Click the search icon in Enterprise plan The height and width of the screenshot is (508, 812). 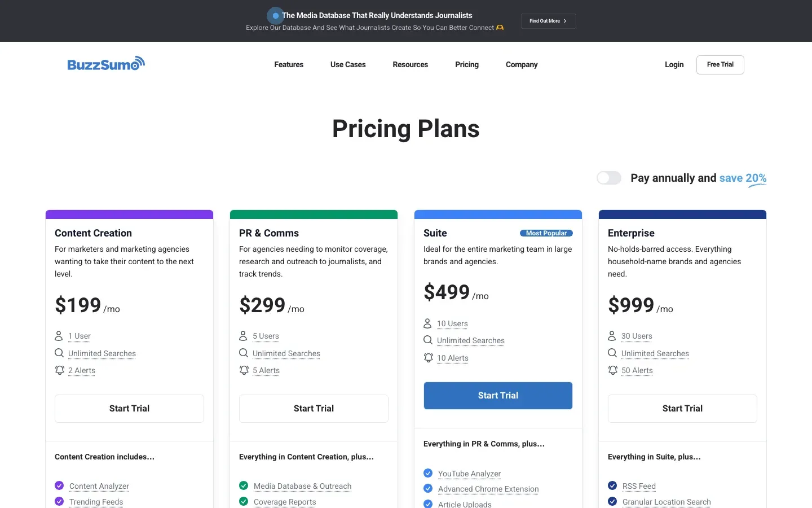pos(612,353)
